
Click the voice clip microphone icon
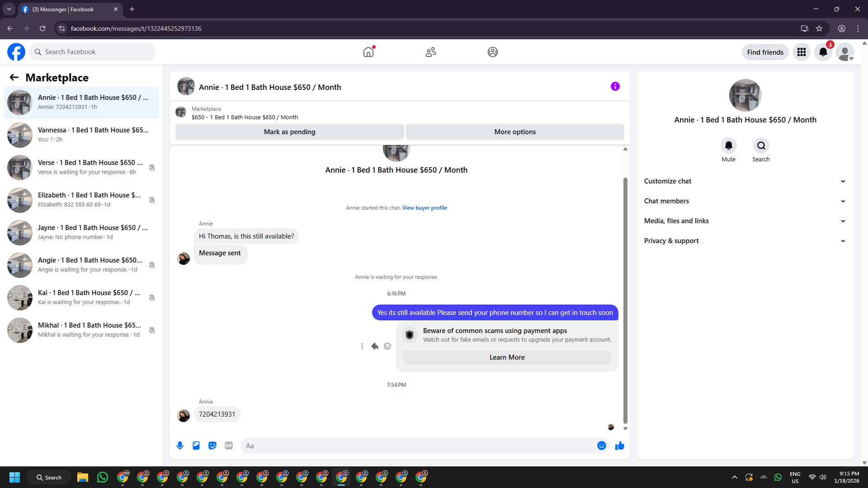[180, 446]
